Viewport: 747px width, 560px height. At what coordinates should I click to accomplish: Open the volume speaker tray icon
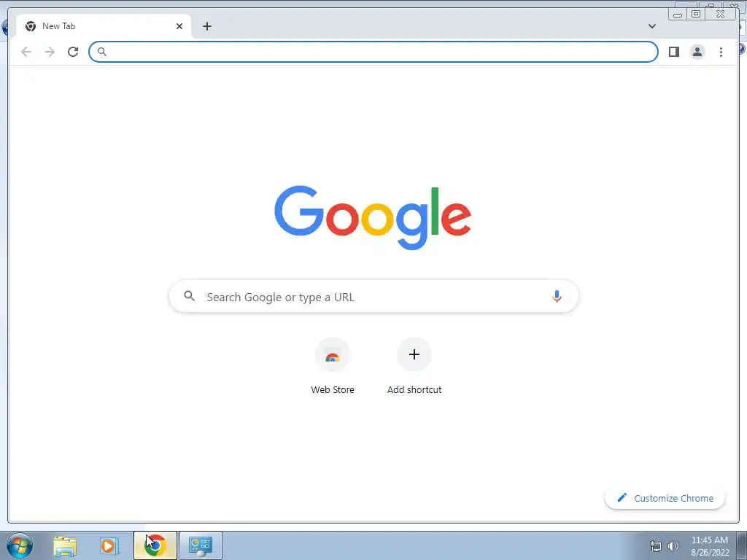tap(673, 546)
